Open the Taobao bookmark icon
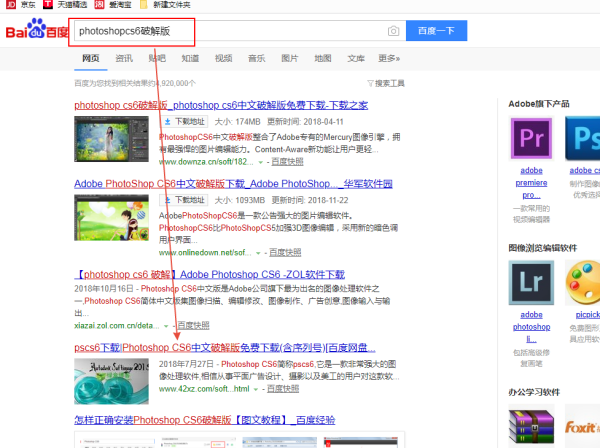This screenshot has height=448, width=600. coord(99,5)
